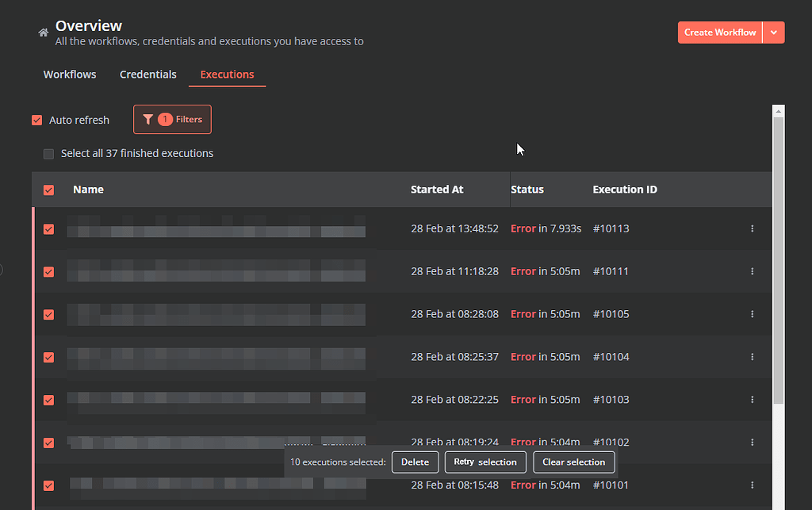Switch to the Workflows tab

[x=69, y=74]
